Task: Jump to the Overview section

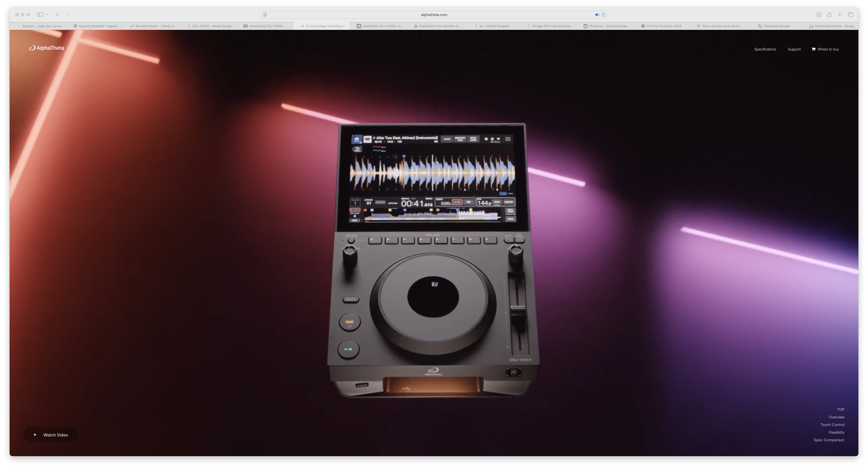Action: (836, 417)
